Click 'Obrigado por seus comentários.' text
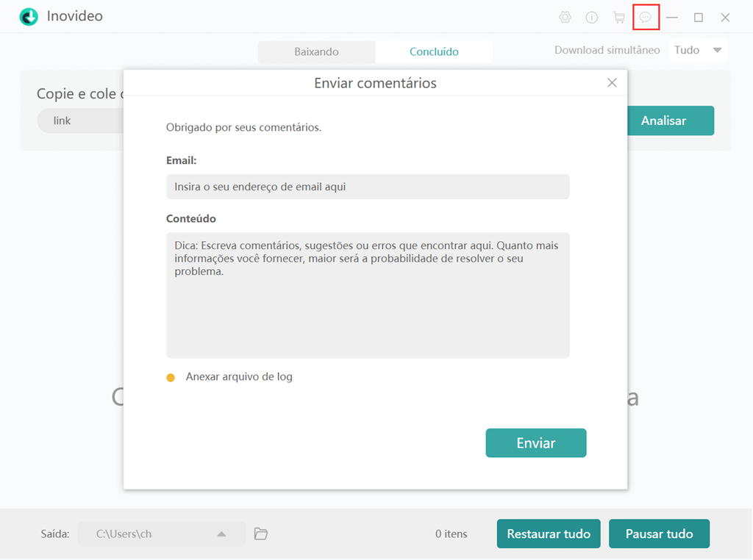This screenshot has width=753, height=560. 243,127
